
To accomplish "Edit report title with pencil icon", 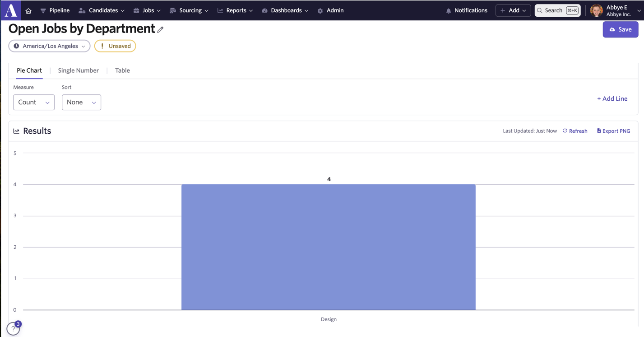I will coord(160,29).
